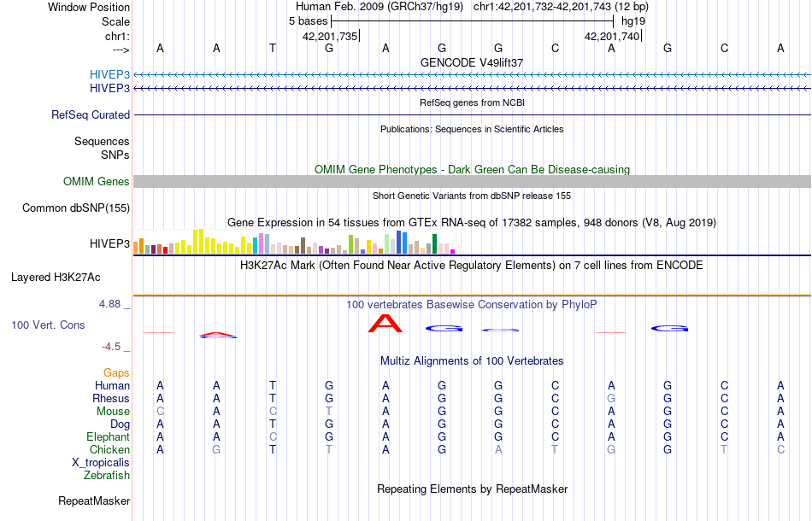This screenshot has height=521, width=812.
Task: Click the Sequences SNPs track label
Action: 102,148
